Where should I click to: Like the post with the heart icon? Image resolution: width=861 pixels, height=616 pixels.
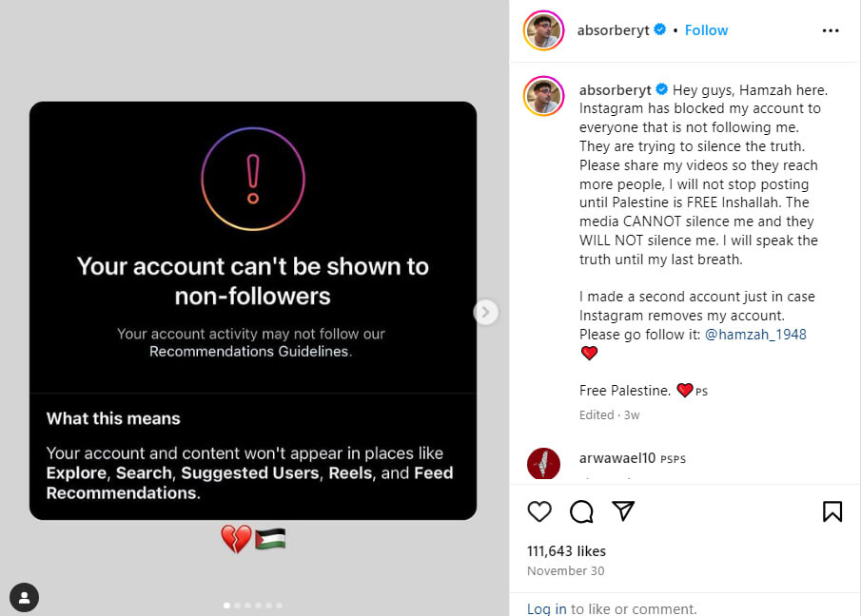(539, 511)
